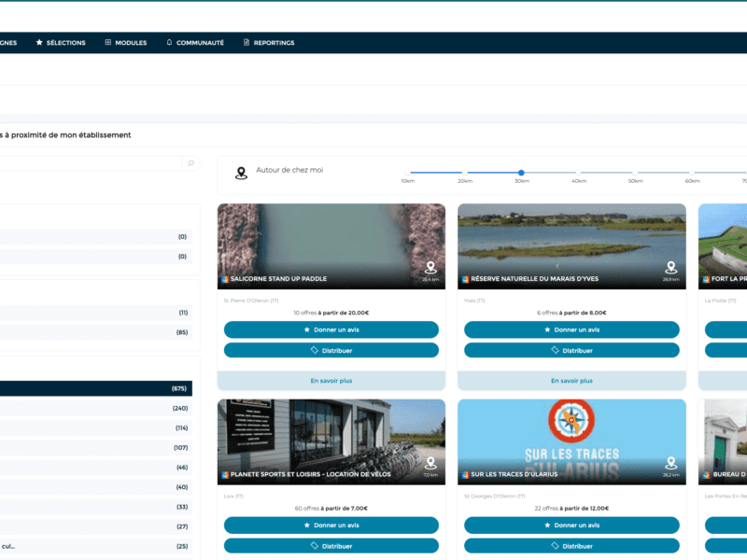Screen dimensions: 747x560
Task: Click the '60 offres à partir de 7,00€' text
Action: (x=331, y=509)
